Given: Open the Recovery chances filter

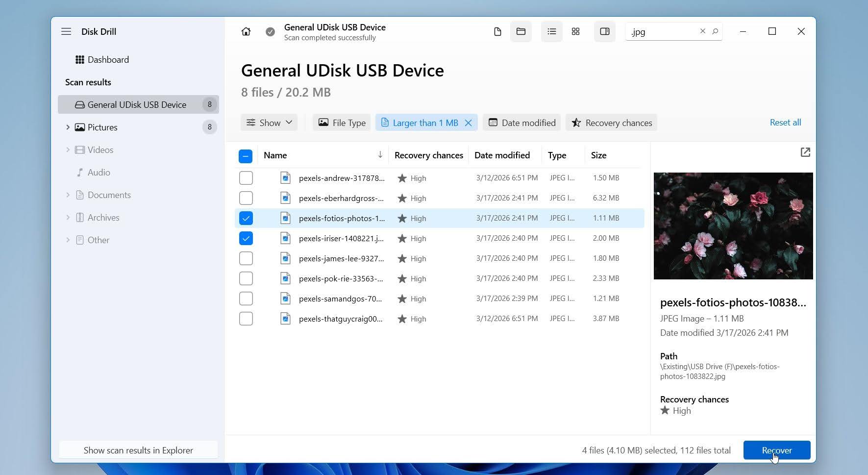Looking at the screenshot, I should pyautogui.click(x=612, y=123).
